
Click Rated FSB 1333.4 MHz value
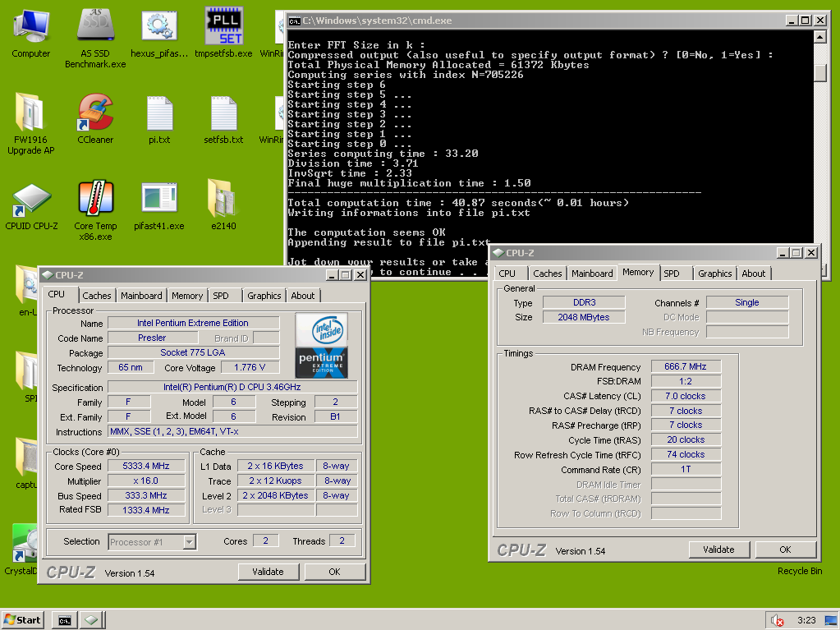(146, 510)
